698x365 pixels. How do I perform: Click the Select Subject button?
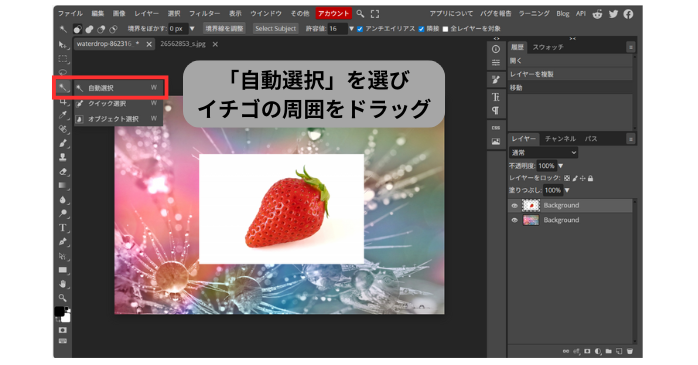(x=276, y=28)
